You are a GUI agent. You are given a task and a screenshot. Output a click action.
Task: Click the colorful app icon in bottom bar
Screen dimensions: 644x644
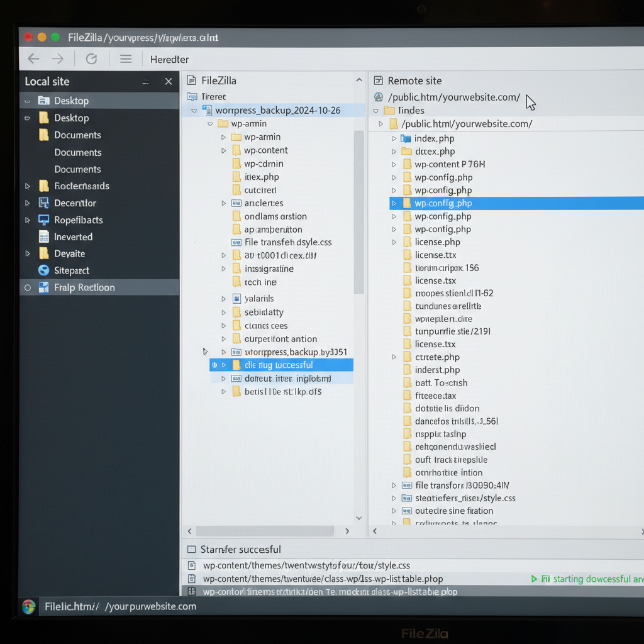point(29,607)
